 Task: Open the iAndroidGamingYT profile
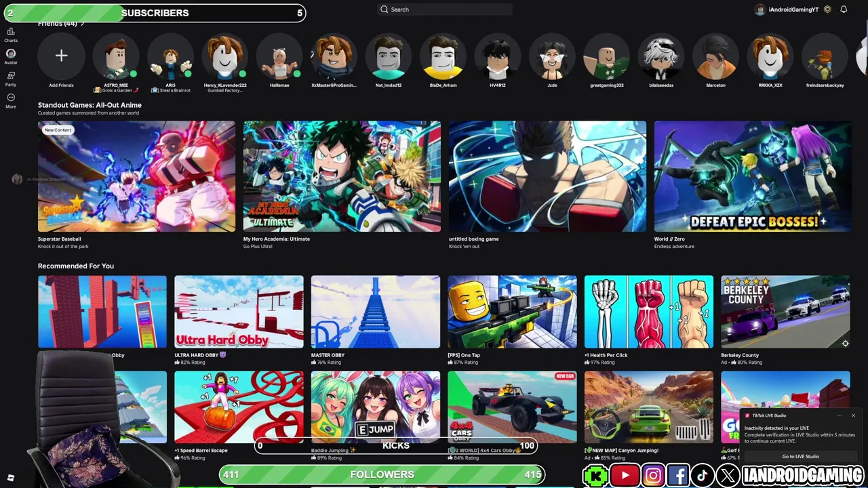click(x=787, y=9)
